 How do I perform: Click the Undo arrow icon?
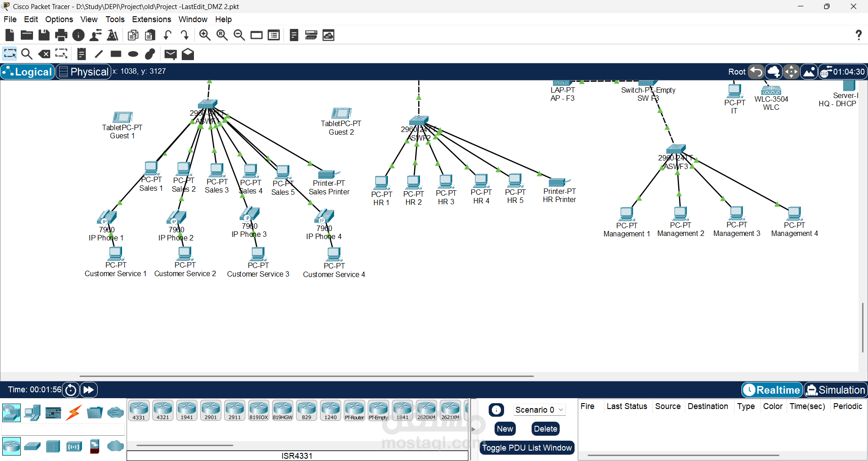click(168, 35)
